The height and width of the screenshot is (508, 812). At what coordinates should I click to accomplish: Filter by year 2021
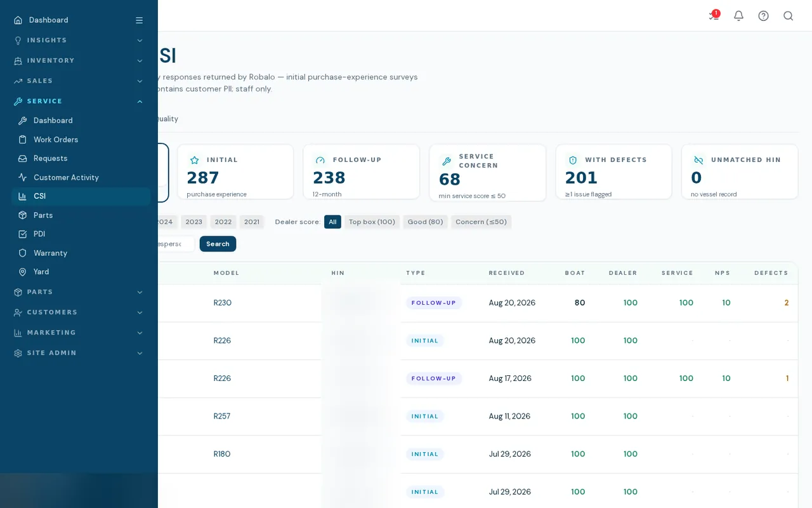[252, 222]
